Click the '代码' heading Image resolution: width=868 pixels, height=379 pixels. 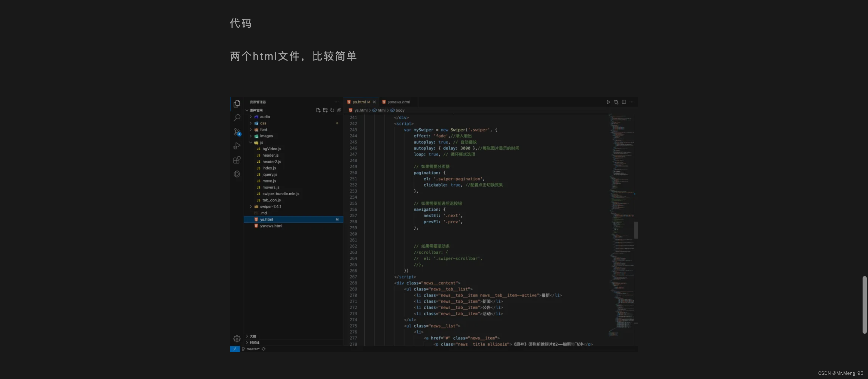coord(241,23)
